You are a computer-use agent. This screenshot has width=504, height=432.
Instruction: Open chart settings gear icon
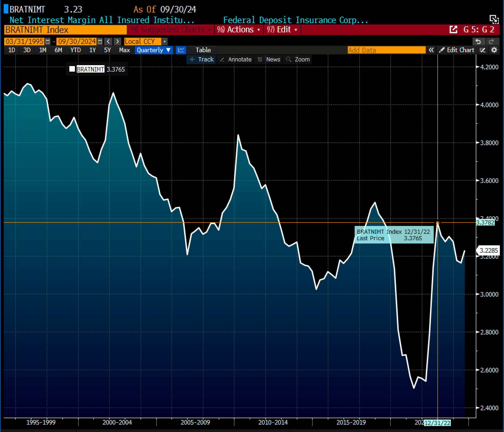coord(494,50)
